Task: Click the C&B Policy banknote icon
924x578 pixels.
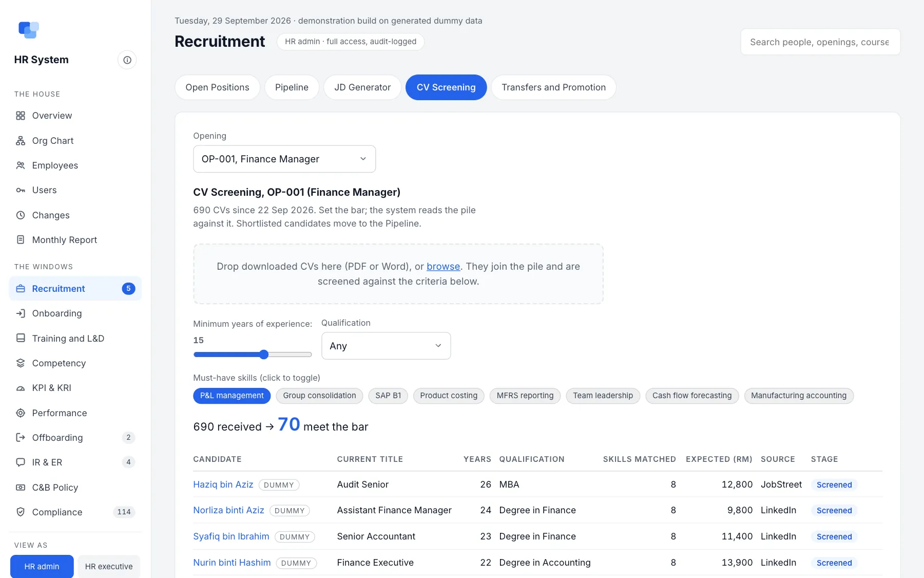Action: point(21,488)
